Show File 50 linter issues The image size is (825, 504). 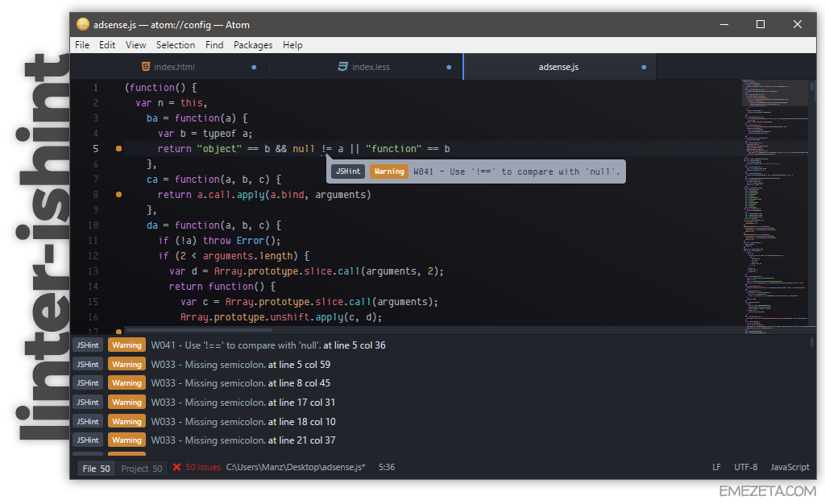(x=96, y=469)
